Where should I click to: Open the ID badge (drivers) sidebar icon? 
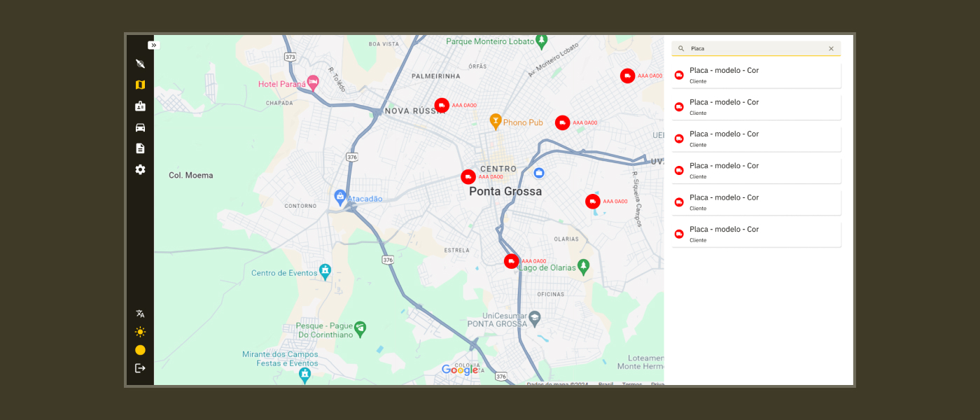click(x=140, y=106)
